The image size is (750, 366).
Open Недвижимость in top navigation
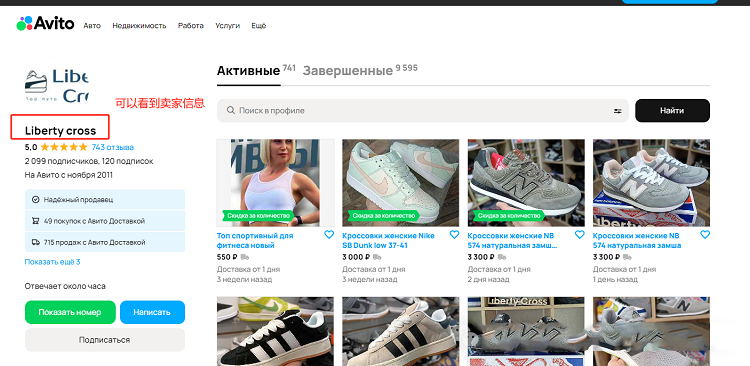tap(139, 26)
